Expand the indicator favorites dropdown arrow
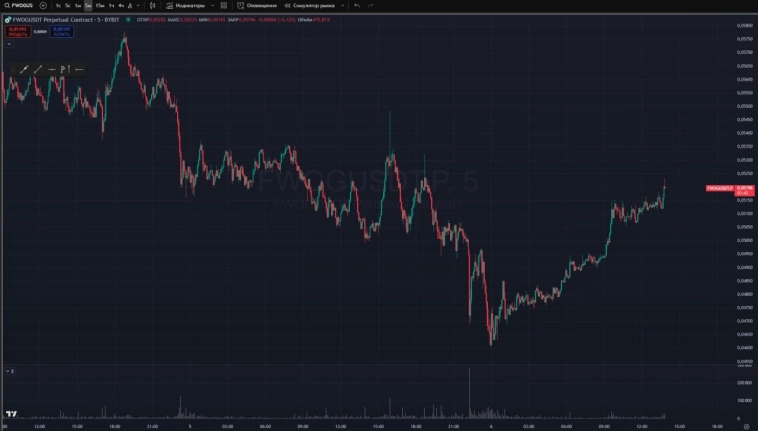This screenshot has width=758, height=431. (212, 5)
